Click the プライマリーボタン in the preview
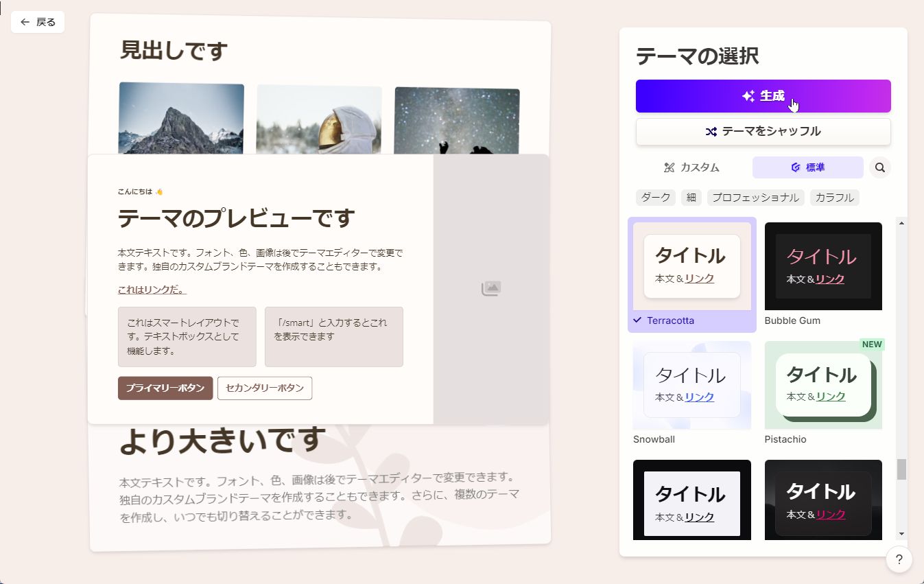 [165, 388]
